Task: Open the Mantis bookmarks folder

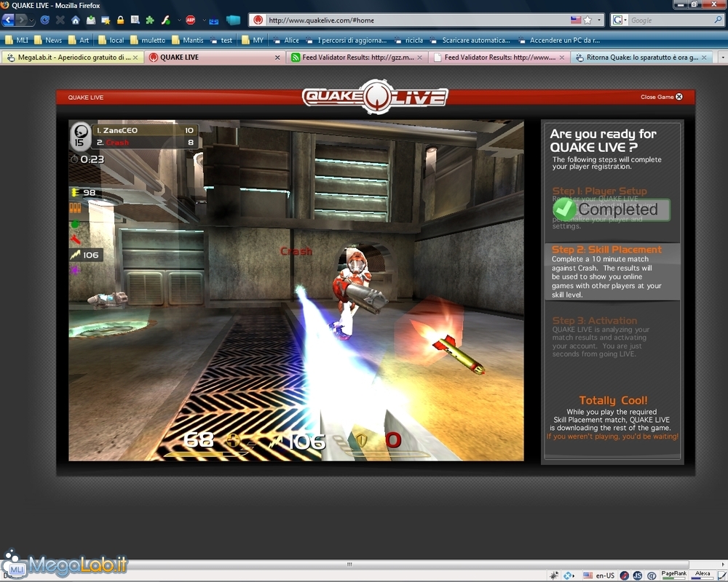Action: [x=187, y=41]
